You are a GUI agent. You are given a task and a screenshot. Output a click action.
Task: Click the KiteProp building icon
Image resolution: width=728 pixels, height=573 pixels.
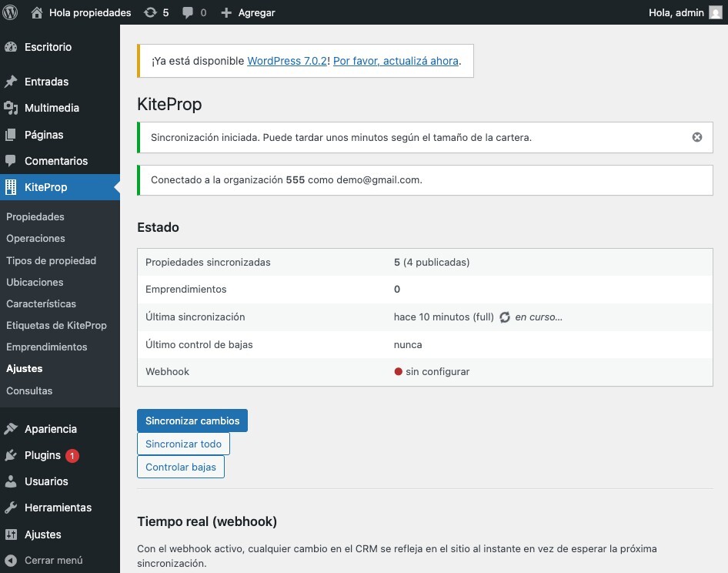(x=11, y=187)
